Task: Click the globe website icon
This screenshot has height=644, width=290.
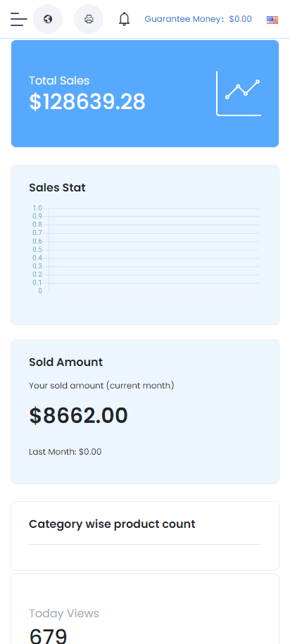Action: click(x=48, y=19)
